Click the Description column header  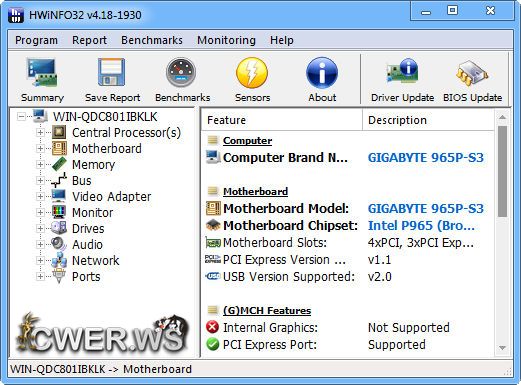pos(428,120)
